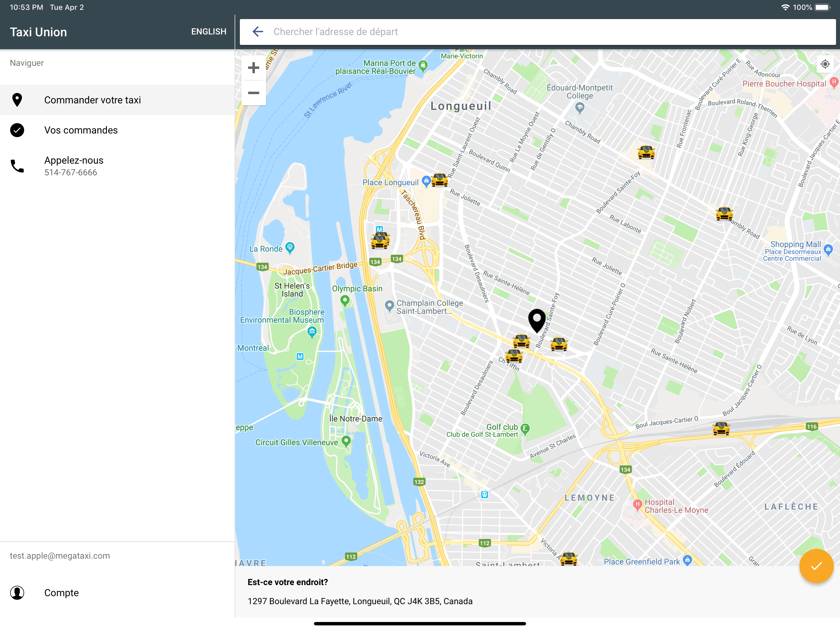This screenshot has height=630, width=840.
Task: Tap the La Ronde map marker
Action: 290,248
